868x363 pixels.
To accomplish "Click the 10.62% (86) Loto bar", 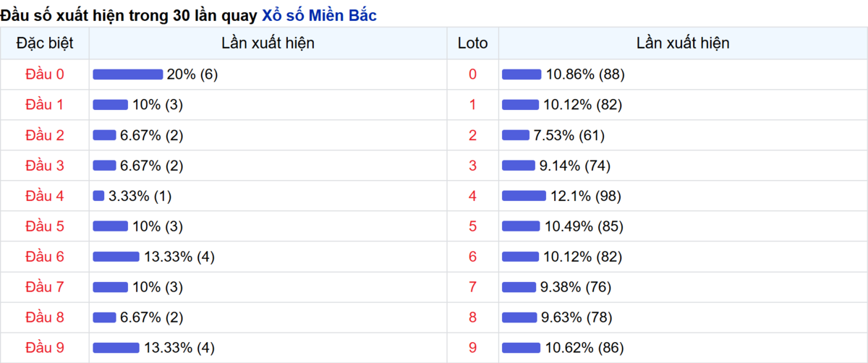I will pos(522,348).
